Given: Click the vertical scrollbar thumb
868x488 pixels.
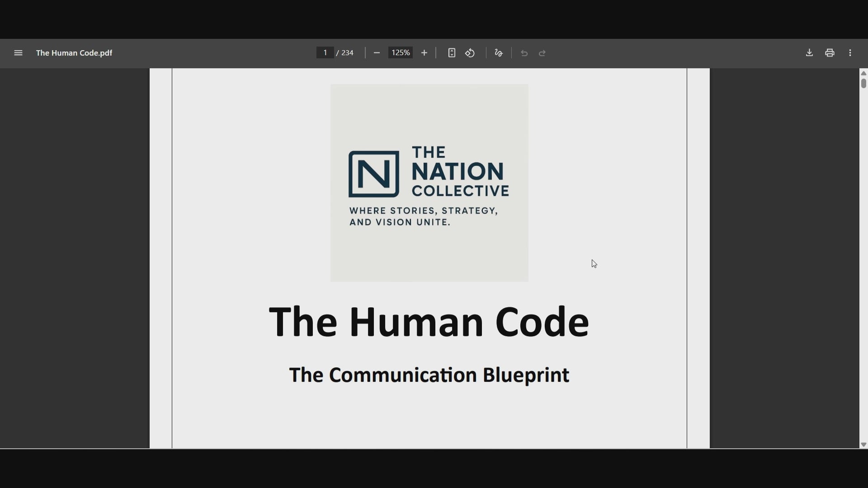Looking at the screenshot, I should pos(863,84).
